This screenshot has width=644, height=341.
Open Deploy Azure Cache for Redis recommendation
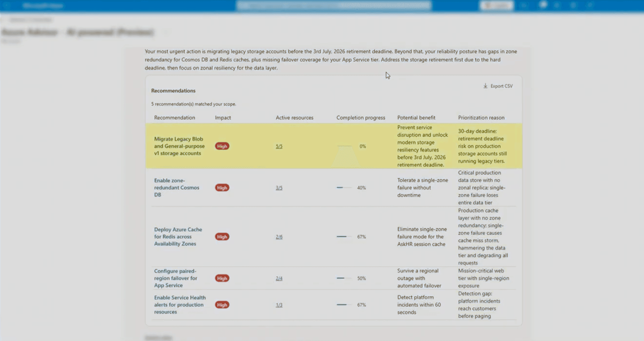point(178,237)
